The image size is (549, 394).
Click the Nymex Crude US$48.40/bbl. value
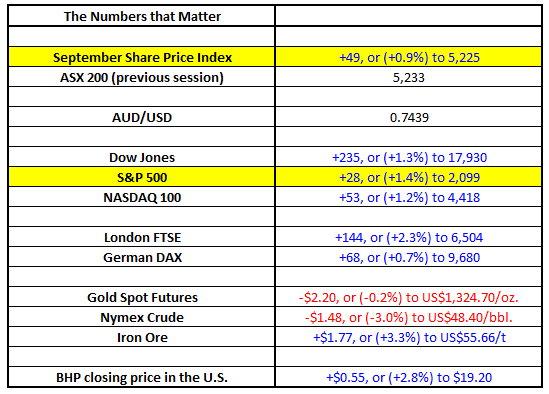pos(409,317)
